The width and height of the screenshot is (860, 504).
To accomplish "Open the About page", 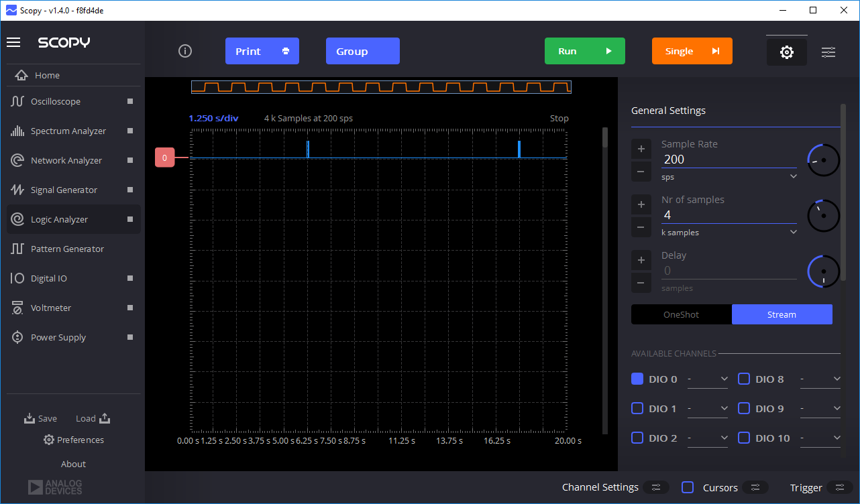I will (74, 464).
